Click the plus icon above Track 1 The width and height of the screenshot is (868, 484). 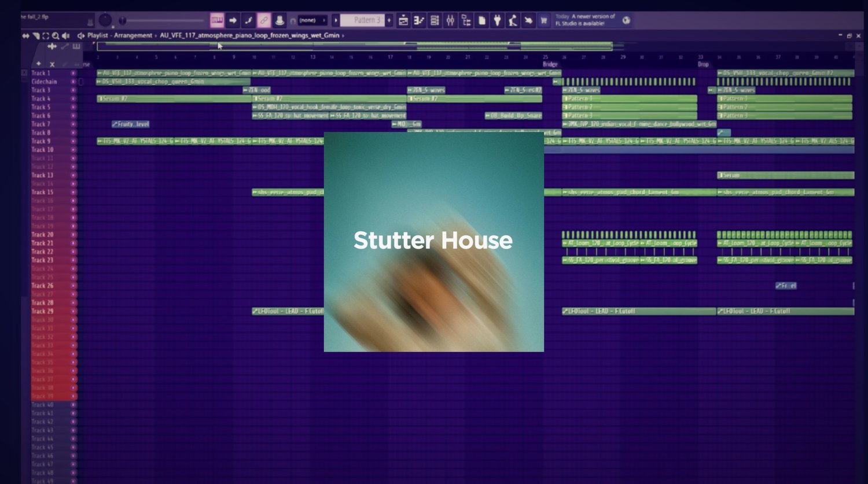39,64
